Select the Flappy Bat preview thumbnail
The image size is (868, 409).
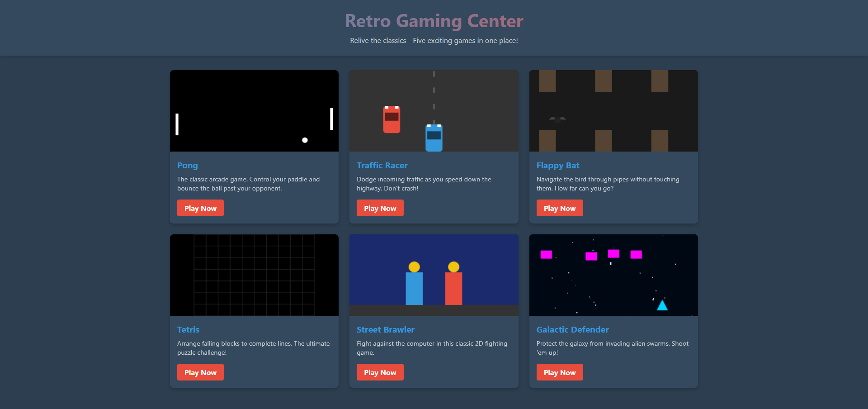[613, 110]
